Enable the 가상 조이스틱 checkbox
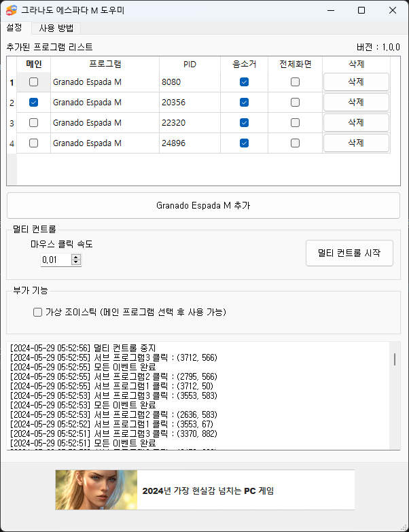The height and width of the screenshot is (532, 409). tap(37, 312)
